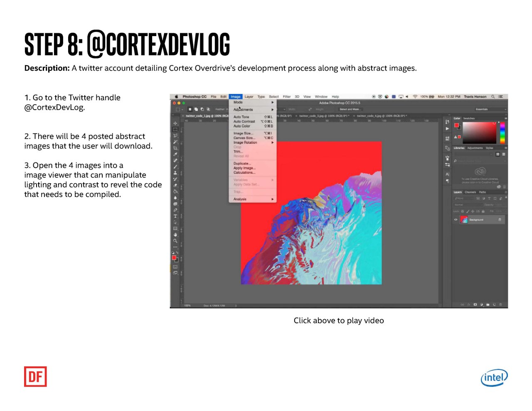Switch to the Swatches tab
The height and width of the screenshot is (411, 532).
(469, 118)
